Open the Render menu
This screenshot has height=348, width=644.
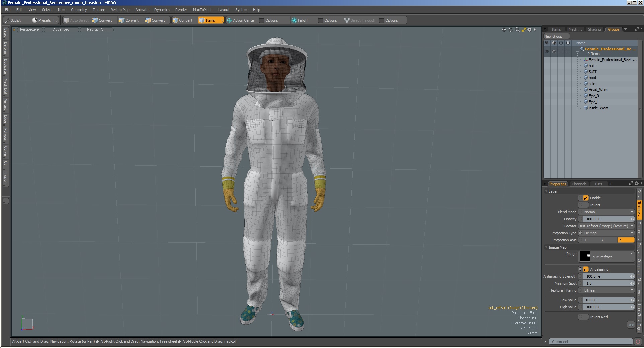click(x=181, y=10)
